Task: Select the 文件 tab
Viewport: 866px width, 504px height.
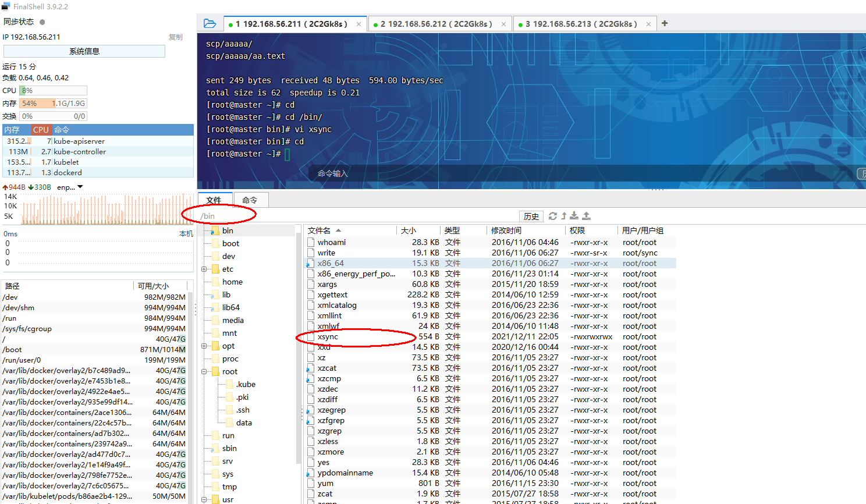Action: pyautogui.click(x=214, y=200)
